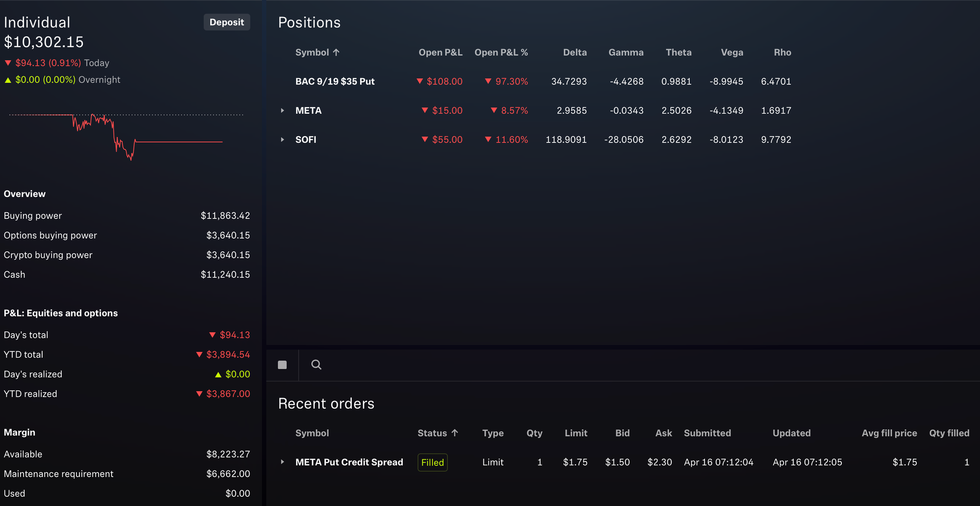Expand the SOFI position row
Image resolution: width=980 pixels, height=506 pixels.
pos(282,140)
